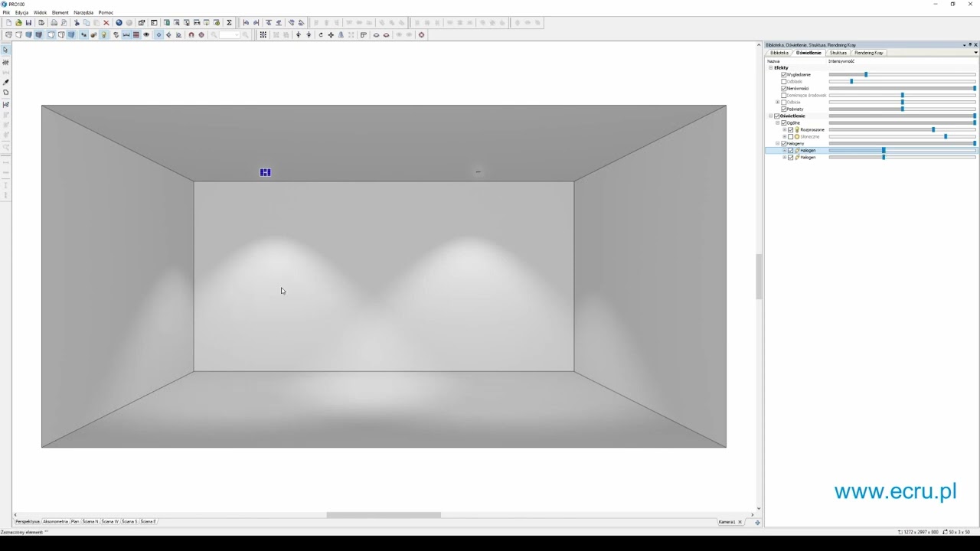Toggle the Podświaty checkbox
The width and height of the screenshot is (980, 551).
tap(783, 109)
